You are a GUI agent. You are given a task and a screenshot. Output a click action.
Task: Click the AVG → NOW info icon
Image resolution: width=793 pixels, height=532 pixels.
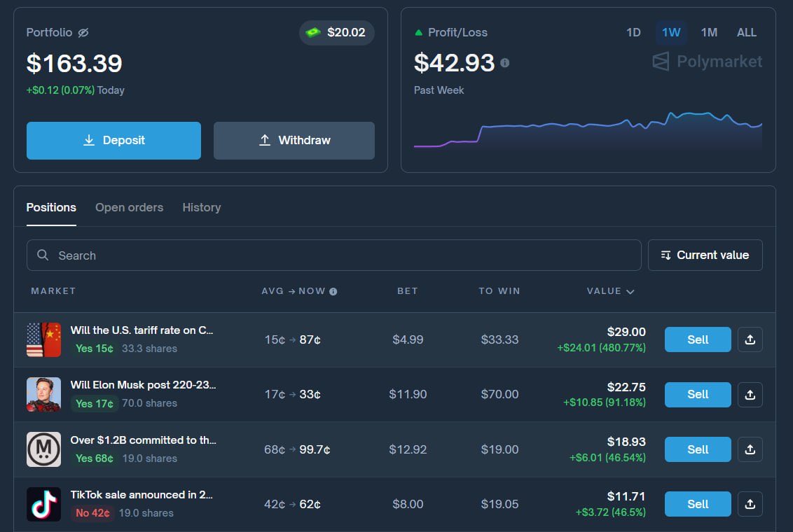click(333, 291)
